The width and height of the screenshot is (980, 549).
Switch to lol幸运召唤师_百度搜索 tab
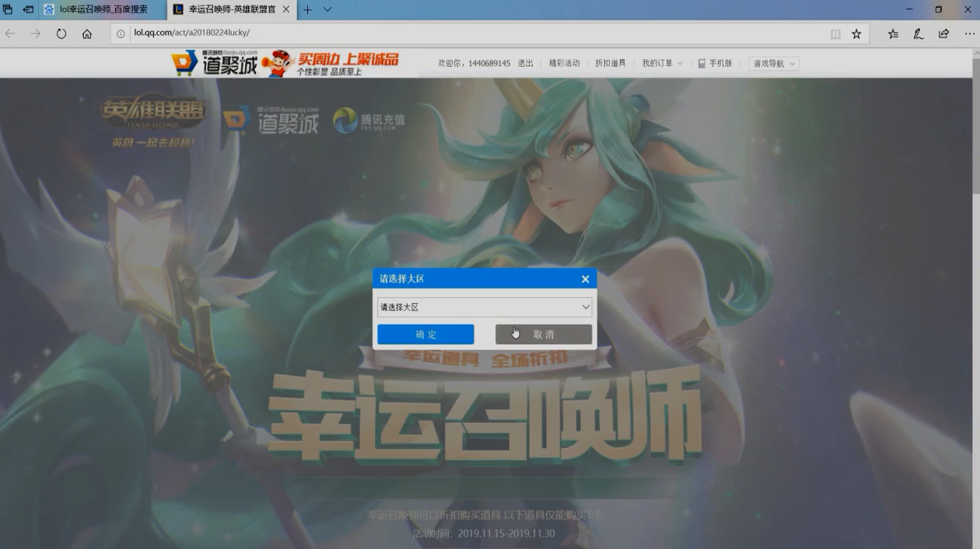pyautogui.click(x=102, y=9)
